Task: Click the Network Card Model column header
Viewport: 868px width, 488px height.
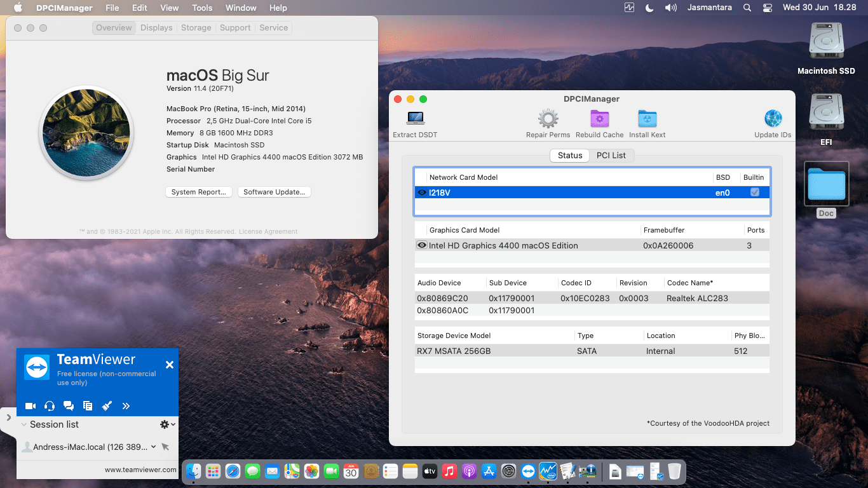Action: coord(463,177)
